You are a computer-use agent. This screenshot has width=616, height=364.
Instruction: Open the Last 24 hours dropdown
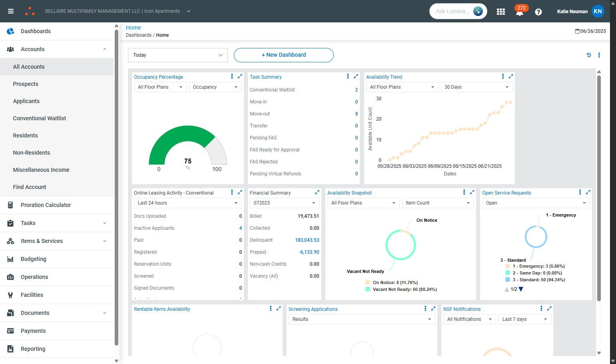[x=187, y=203]
